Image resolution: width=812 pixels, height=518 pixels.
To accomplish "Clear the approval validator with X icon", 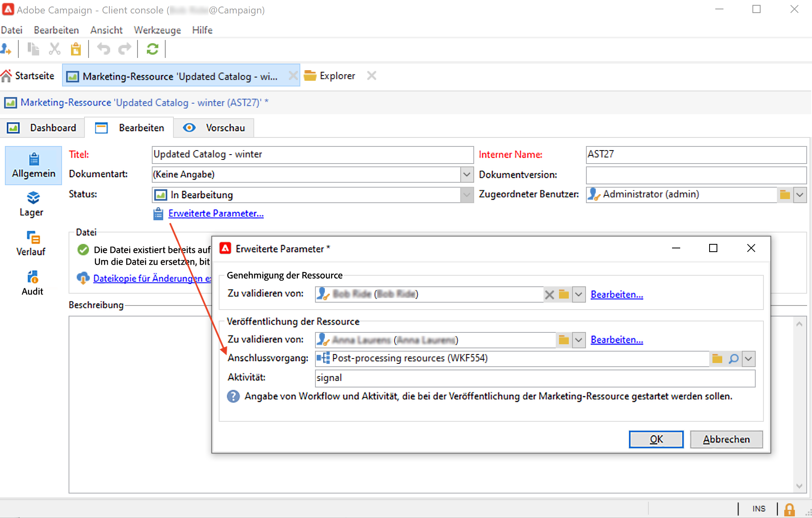I will pos(550,294).
